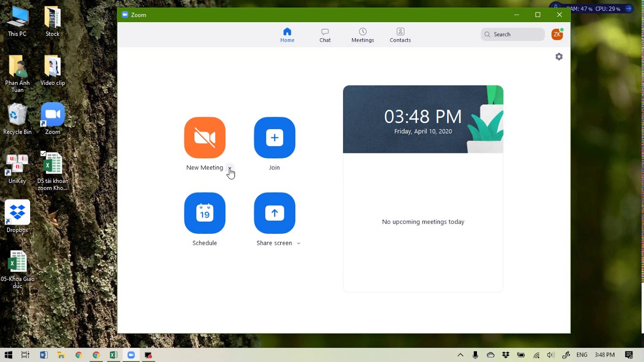This screenshot has width=644, height=362.
Task: Expand the Share screen options arrow
Action: (x=298, y=243)
